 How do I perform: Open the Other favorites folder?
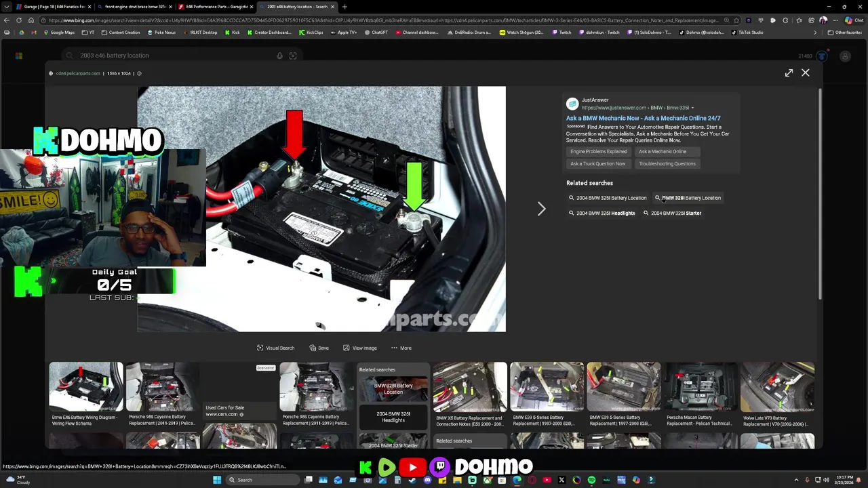click(x=844, y=33)
